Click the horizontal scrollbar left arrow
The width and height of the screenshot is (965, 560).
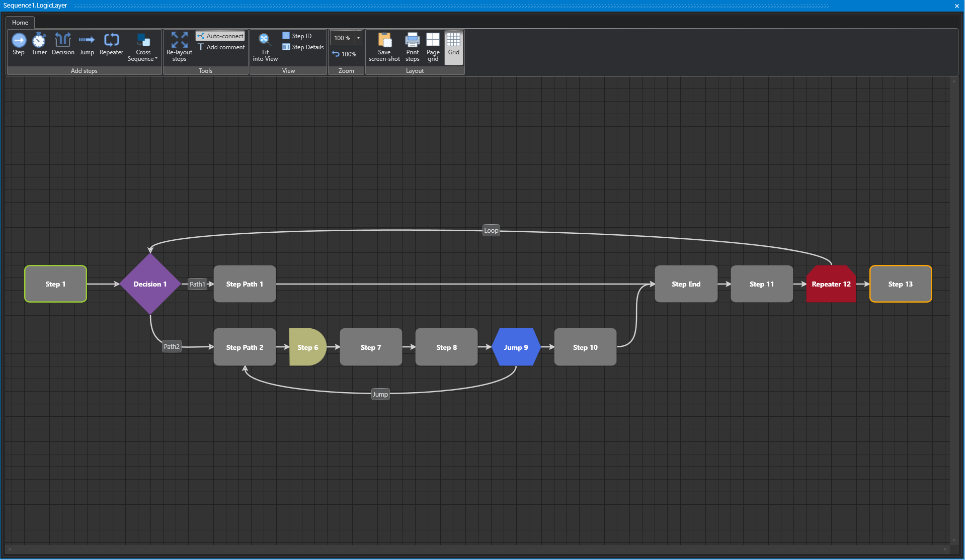click(9, 548)
